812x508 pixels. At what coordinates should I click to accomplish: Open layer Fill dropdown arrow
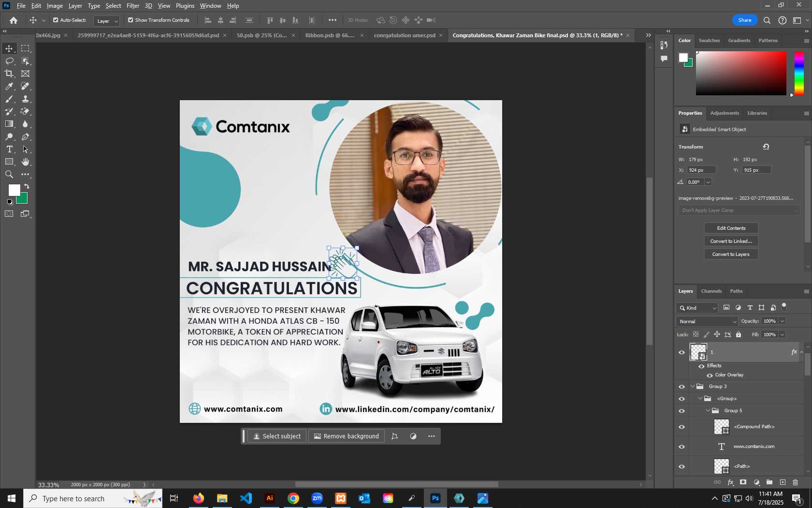(x=782, y=334)
